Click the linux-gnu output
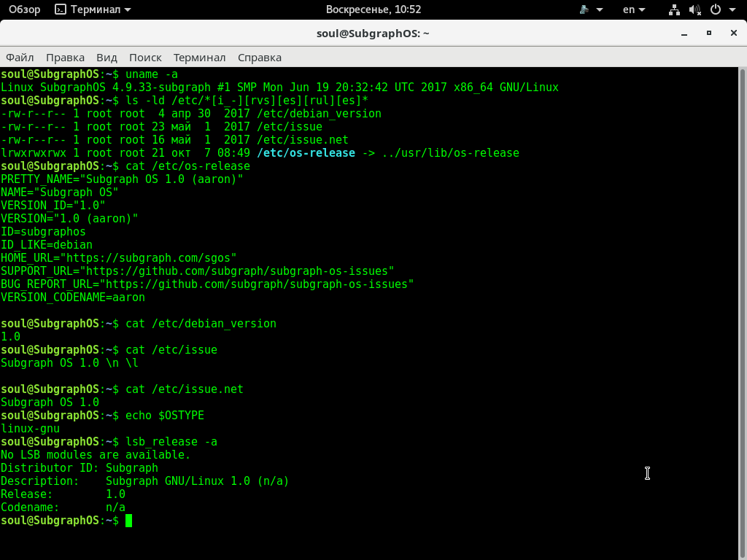 [31, 429]
